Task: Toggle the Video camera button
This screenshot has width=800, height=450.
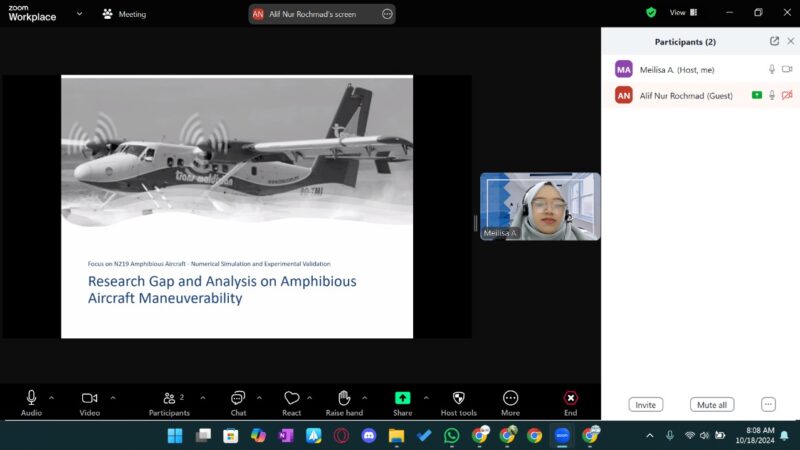Action: coord(89,398)
